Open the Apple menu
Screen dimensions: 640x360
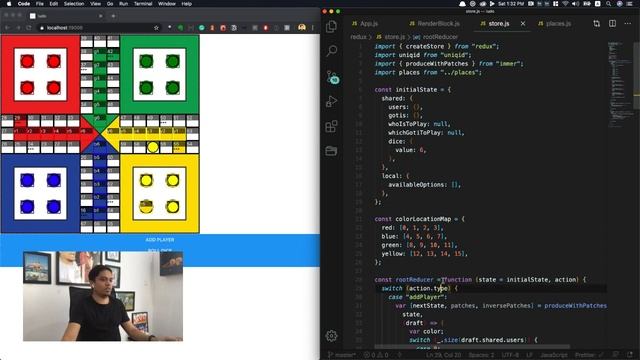click(9, 4)
